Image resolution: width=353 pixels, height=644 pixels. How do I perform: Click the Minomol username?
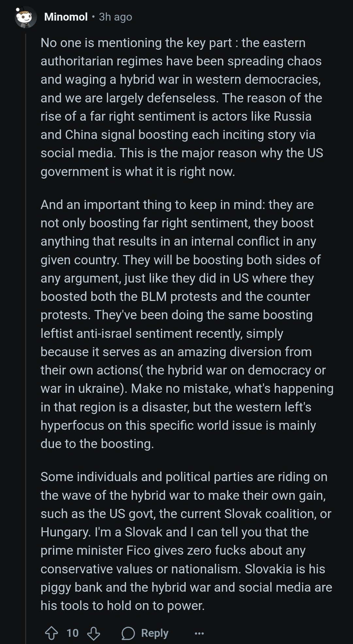coord(66,17)
